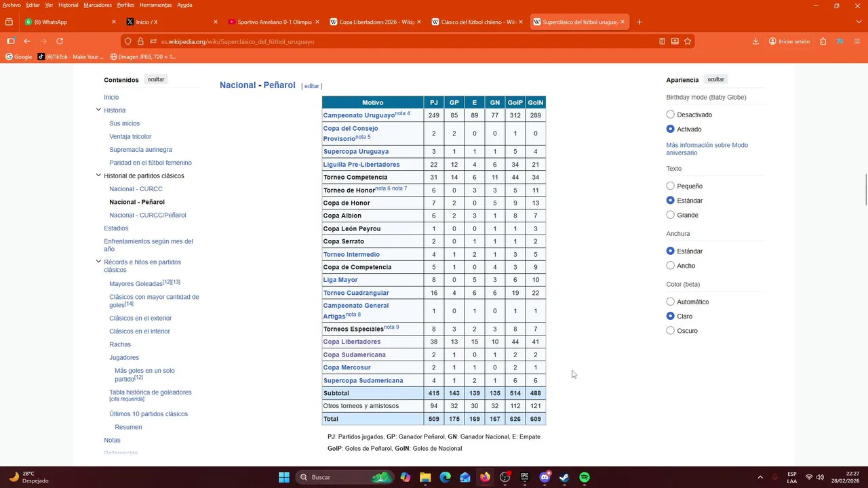Open the Firefox sidebar toggle icon
The image size is (868, 488).
tap(10, 41)
